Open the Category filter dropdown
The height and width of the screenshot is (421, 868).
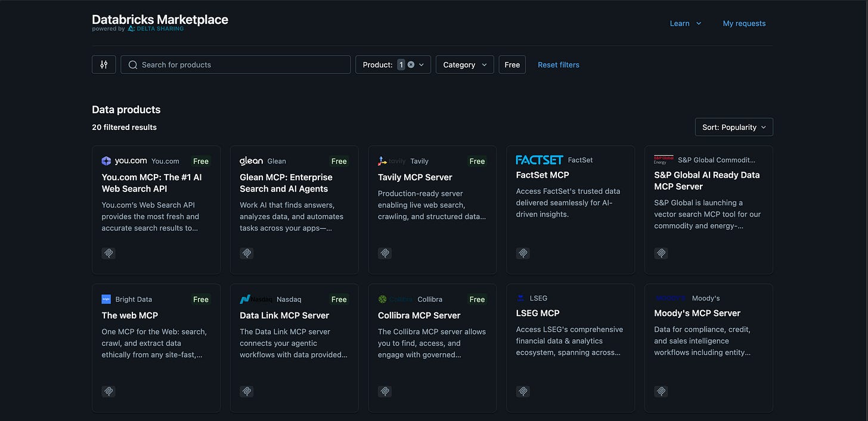coord(464,64)
